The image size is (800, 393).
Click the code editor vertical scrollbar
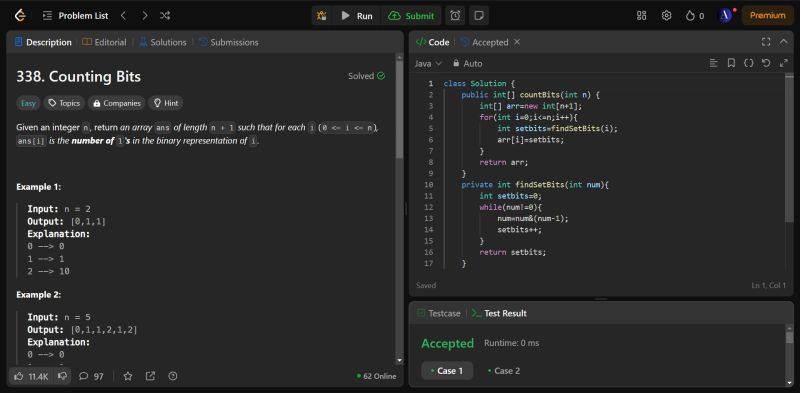(x=789, y=148)
